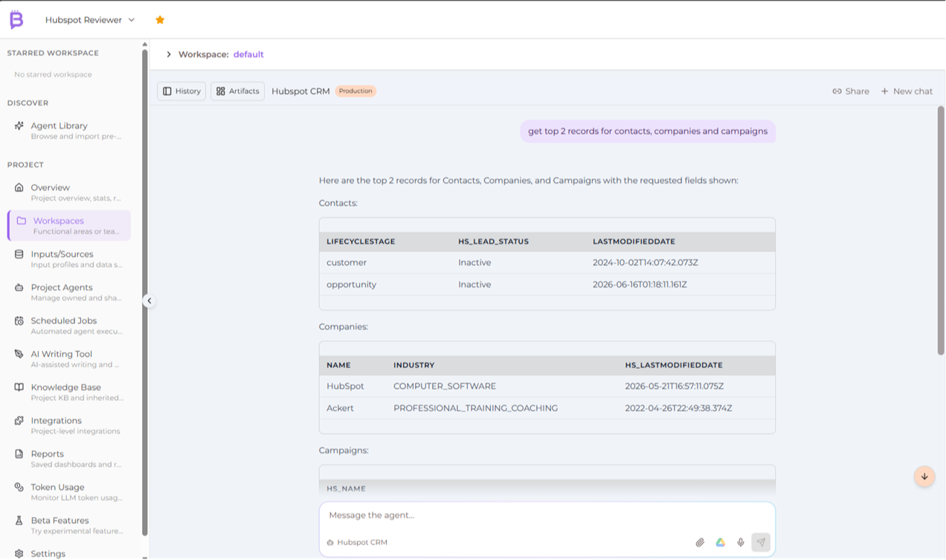Go to project Overview
Image resolution: width=946 pixels, height=560 pixels.
point(71,192)
